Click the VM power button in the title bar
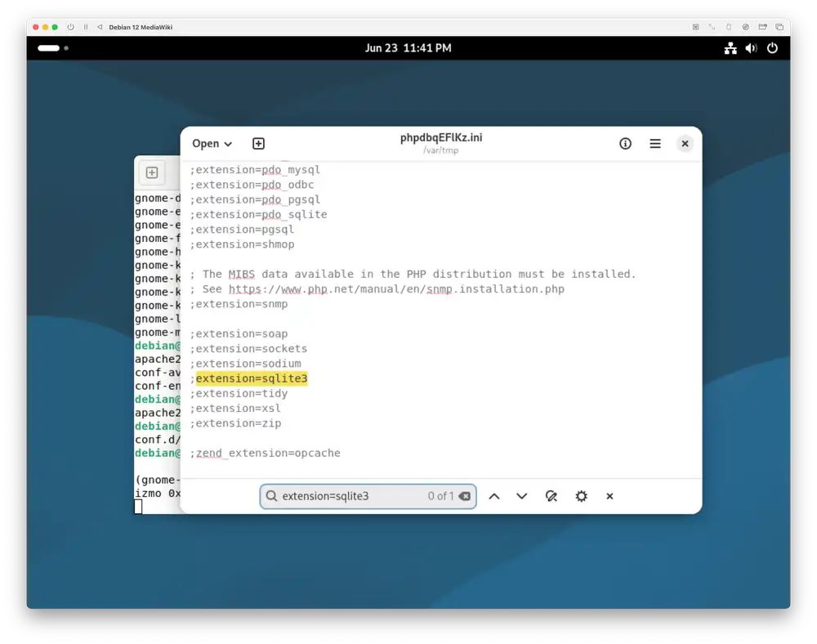 [x=70, y=27]
